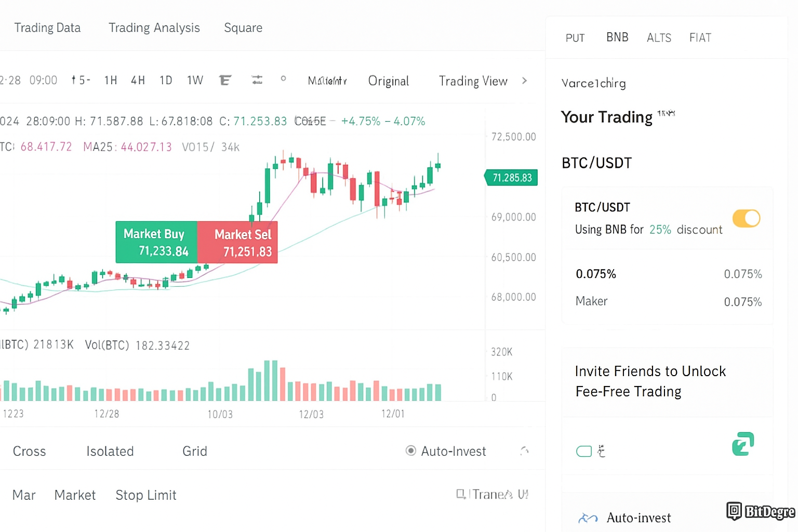This screenshot has height=532, width=798.
Task: Click the green share arrow icon
Action: click(743, 444)
